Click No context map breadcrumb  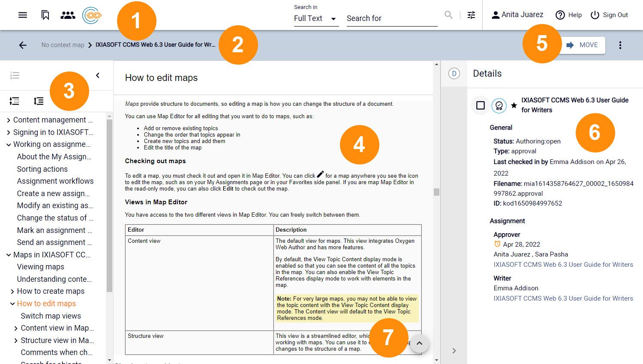[63, 45]
